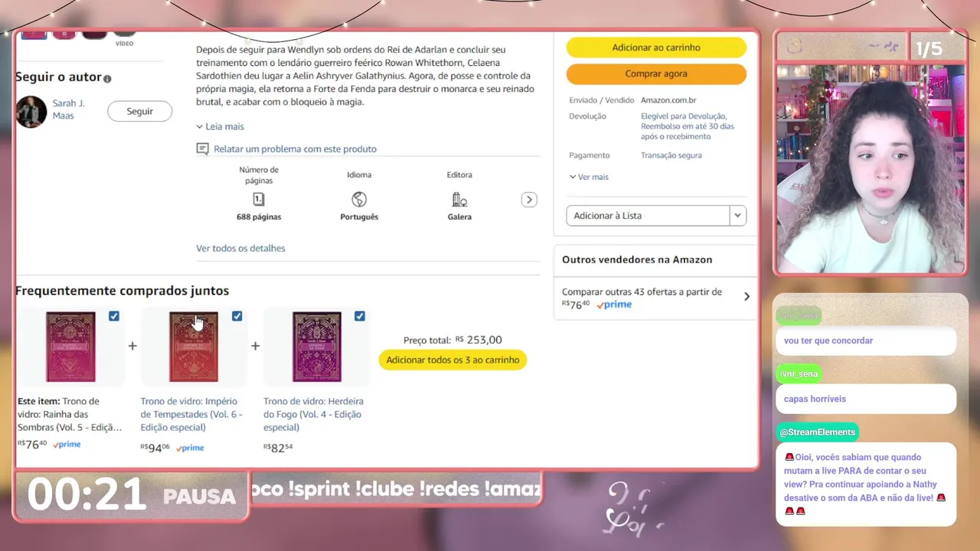Uncheck the Rainha das Sombras book checkbox
980x551 pixels.
[114, 316]
